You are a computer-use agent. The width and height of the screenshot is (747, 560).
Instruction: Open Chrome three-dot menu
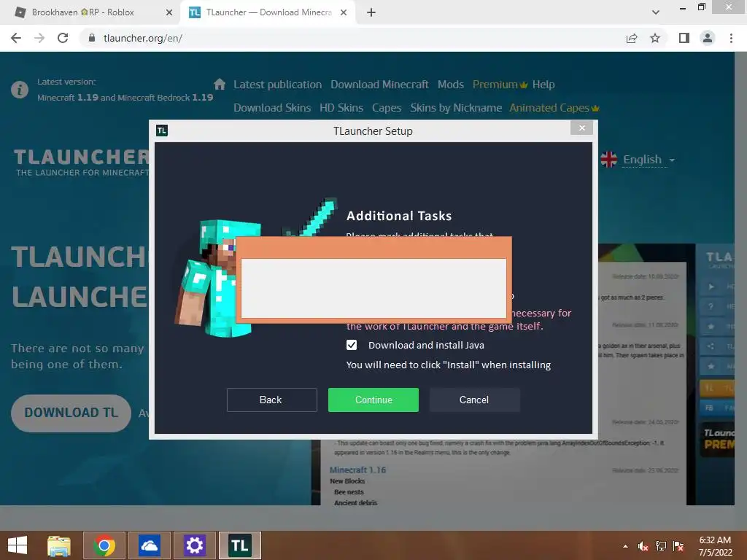[x=731, y=38]
